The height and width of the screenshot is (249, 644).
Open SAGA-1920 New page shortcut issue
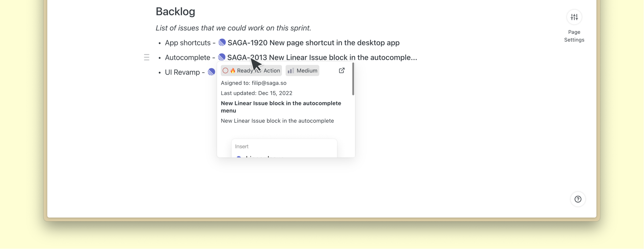coord(313,43)
